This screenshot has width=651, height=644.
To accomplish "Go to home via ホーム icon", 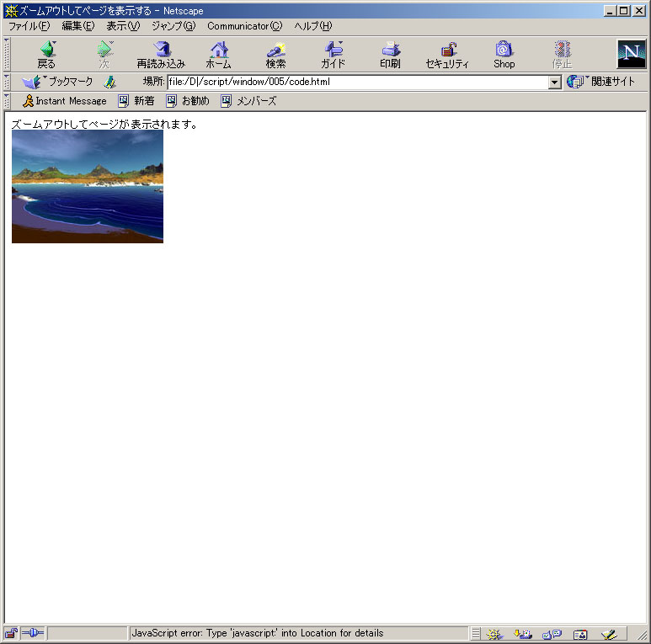I will point(218,55).
